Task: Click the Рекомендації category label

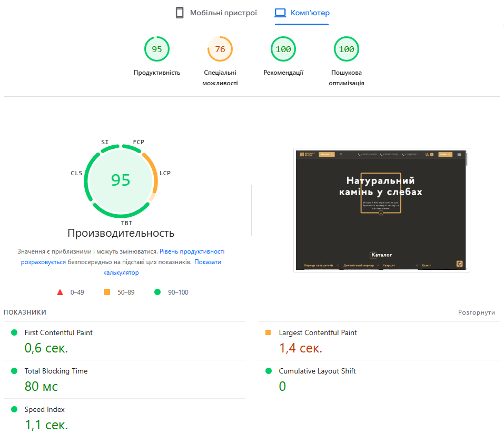Action: pyautogui.click(x=283, y=73)
